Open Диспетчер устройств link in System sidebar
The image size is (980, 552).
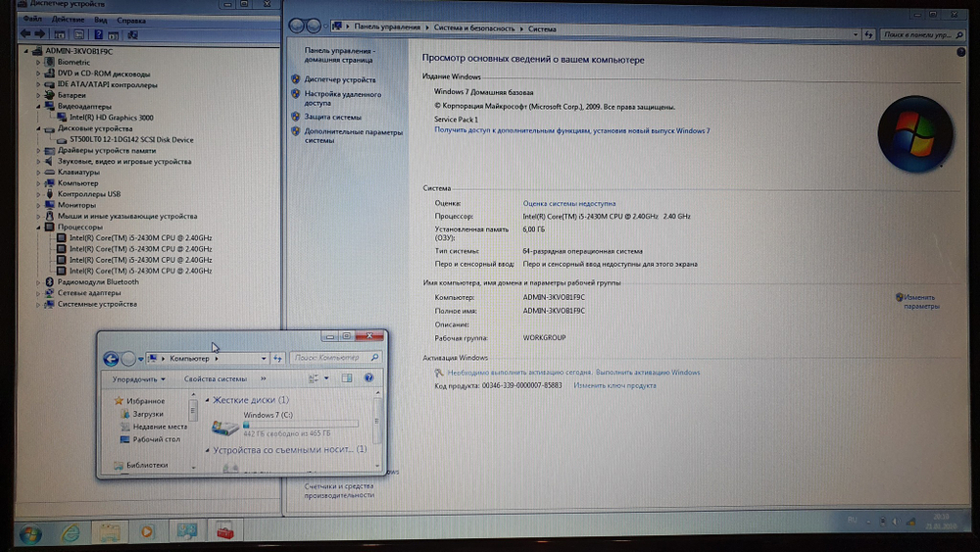(x=340, y=80)
